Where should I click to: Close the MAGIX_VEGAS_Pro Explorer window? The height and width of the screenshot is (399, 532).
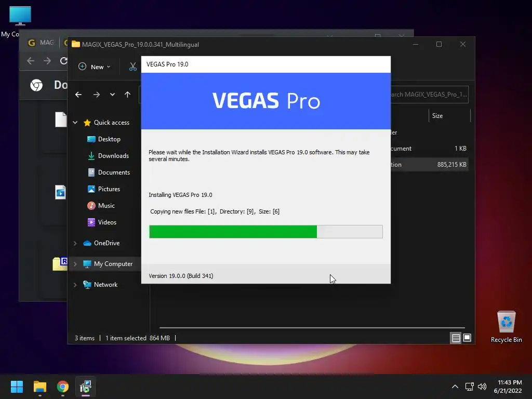pos(463,45)
